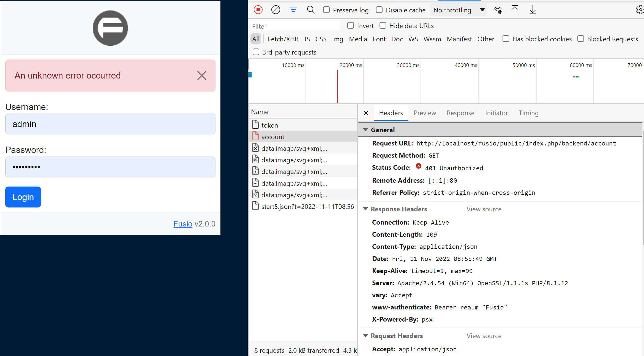Viewport: 644px width, 356px height.
Task: Switch to the Preview tab
Action: (425, 113)
